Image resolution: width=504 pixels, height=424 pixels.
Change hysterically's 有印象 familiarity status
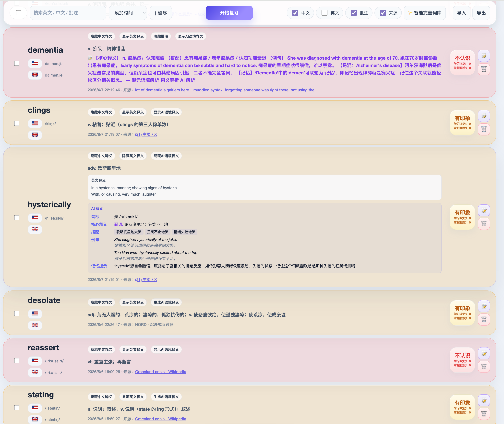(x=462, y=217)
